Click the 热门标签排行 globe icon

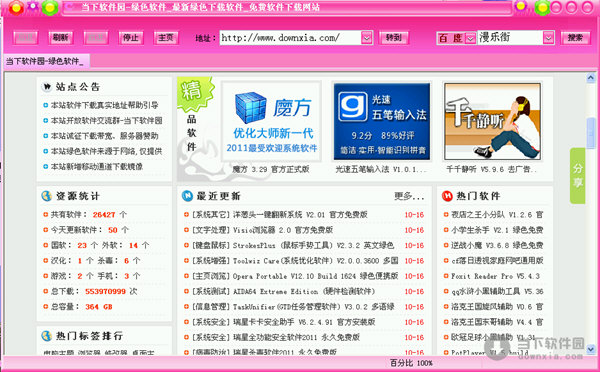pos(47,336)
